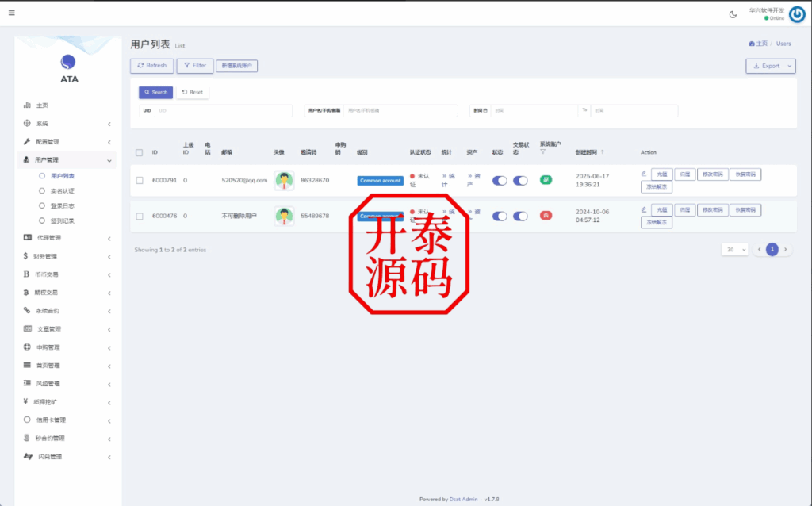This screenshot has height=506, width=812.
Task: Open 统计 link for user 6000791
Action: tap(448, 180)
